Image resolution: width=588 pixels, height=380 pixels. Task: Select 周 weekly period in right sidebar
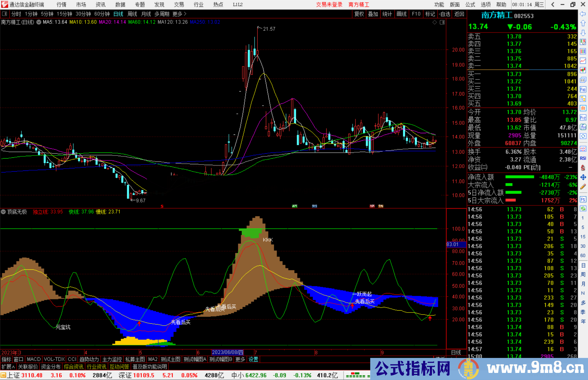[x=583, y=274]
